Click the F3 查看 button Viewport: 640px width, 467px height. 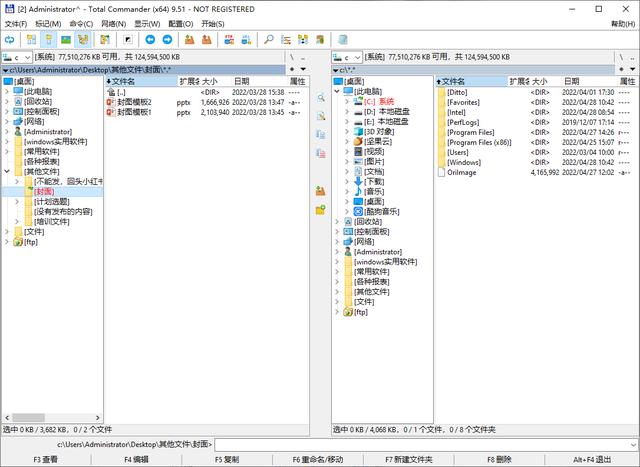click(x=46, y=460)
